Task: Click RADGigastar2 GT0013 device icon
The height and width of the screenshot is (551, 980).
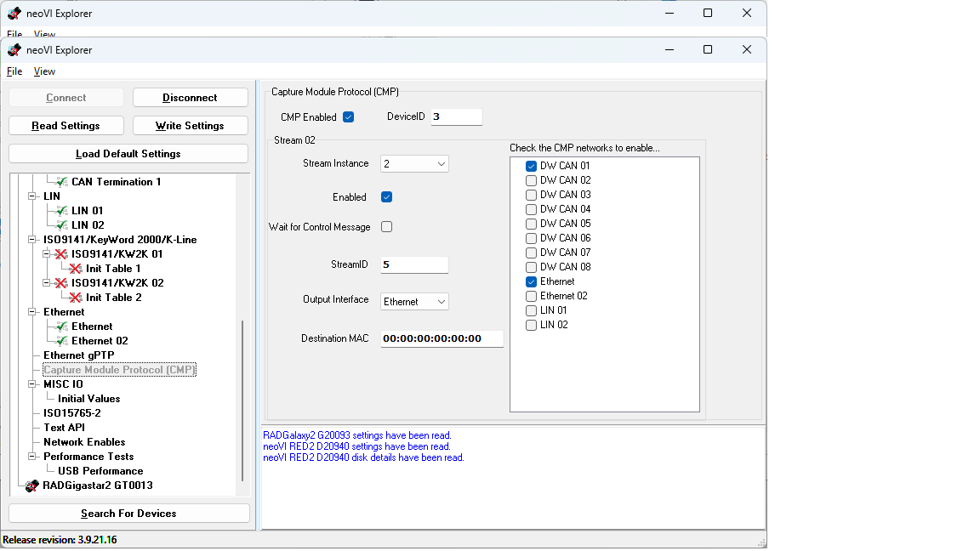Action: tap(32, 486)
